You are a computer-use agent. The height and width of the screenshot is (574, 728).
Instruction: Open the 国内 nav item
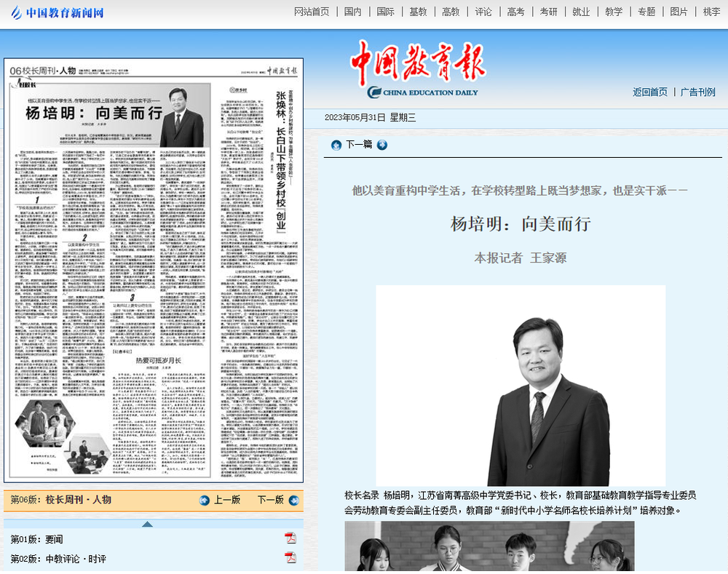(x=353, y=12)
